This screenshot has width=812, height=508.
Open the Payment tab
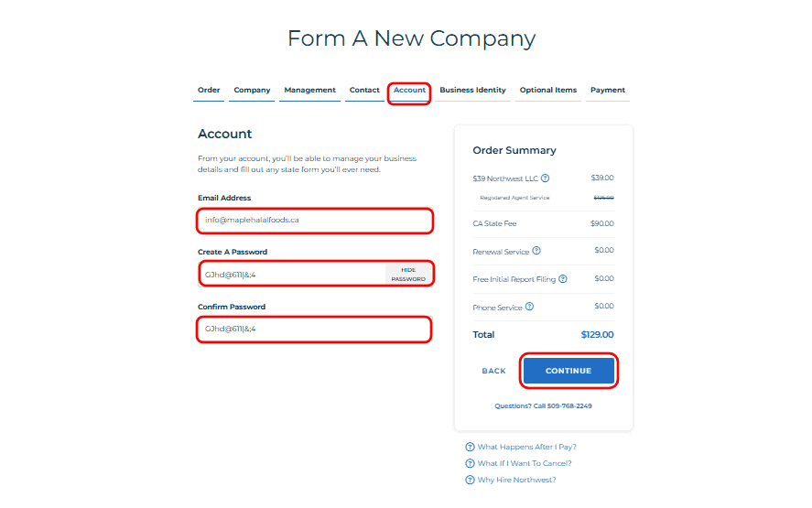coord(608,90)
